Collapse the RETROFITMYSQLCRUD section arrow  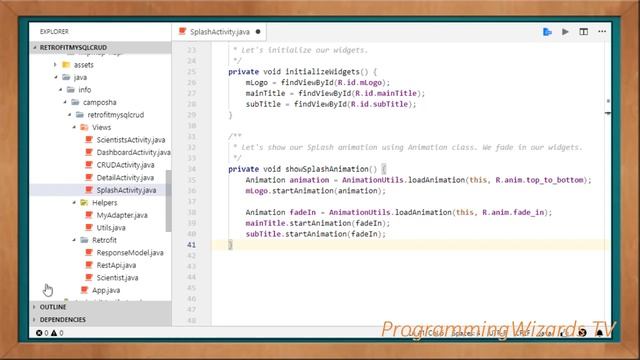point(35,47)
